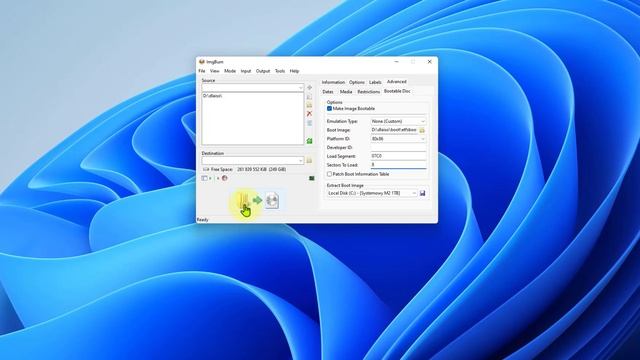This screenshot has height=360, width=640.
Task: Open the File menu
Action: tap(202, 71)
